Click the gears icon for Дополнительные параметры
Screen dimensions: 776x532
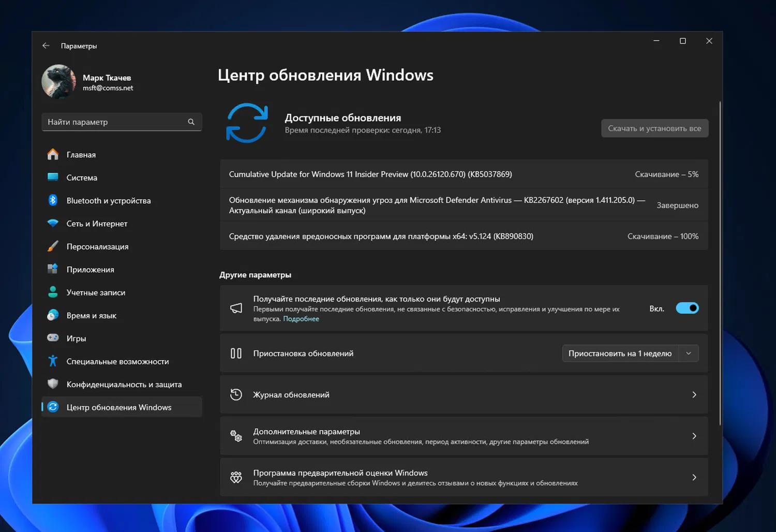coord(236,436)
